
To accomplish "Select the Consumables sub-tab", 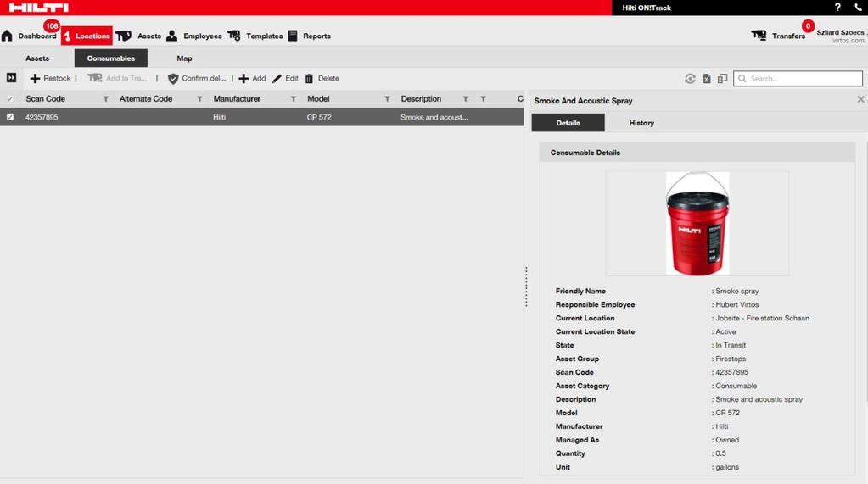I will pyautogui.click(x=110, y=58).
